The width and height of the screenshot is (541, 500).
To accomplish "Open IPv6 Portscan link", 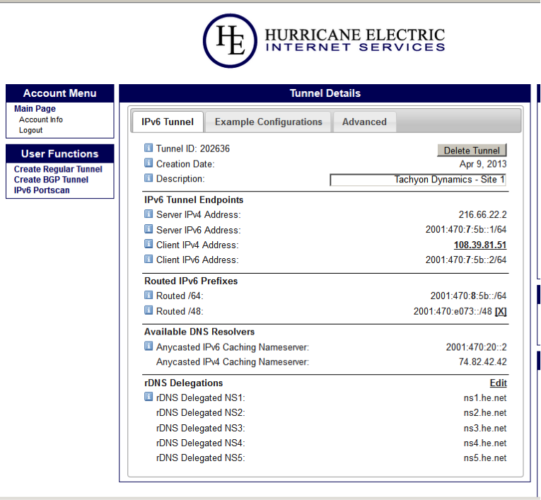I will tap(42, 190).
